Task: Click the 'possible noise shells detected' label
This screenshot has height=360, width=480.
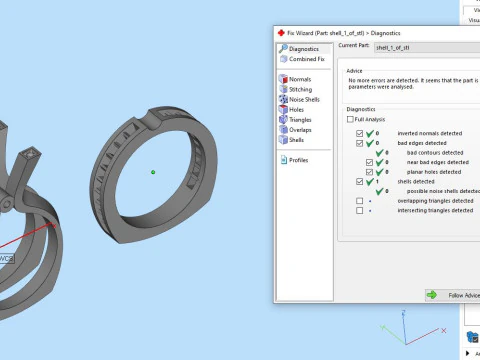Action: pos(443,191)
